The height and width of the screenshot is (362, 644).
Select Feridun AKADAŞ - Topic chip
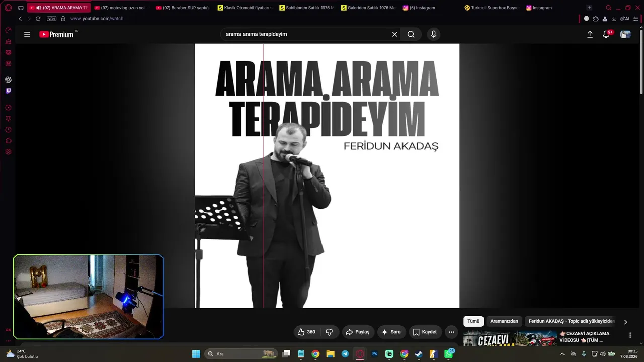pos(572,321)
